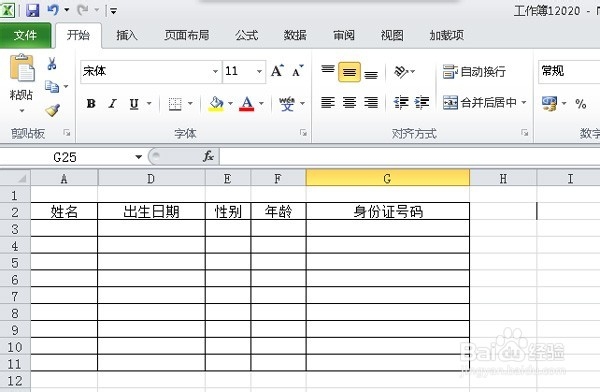Screen dimensions: 600x392
Task: Click the Decrease Indent icon
Action: click(x=401, y=103)
